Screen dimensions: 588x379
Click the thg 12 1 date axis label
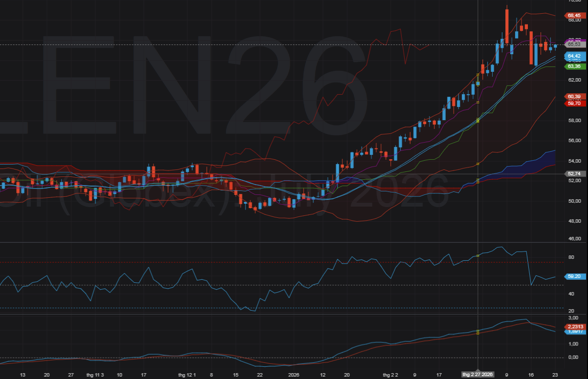(x=187, y=375)
